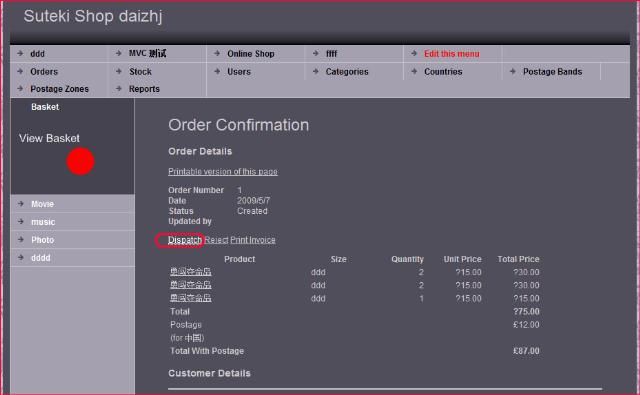Click the View Basket heading
Image resolution: width=640 pixels, height=395 pixels.
[x=49, y=138]
